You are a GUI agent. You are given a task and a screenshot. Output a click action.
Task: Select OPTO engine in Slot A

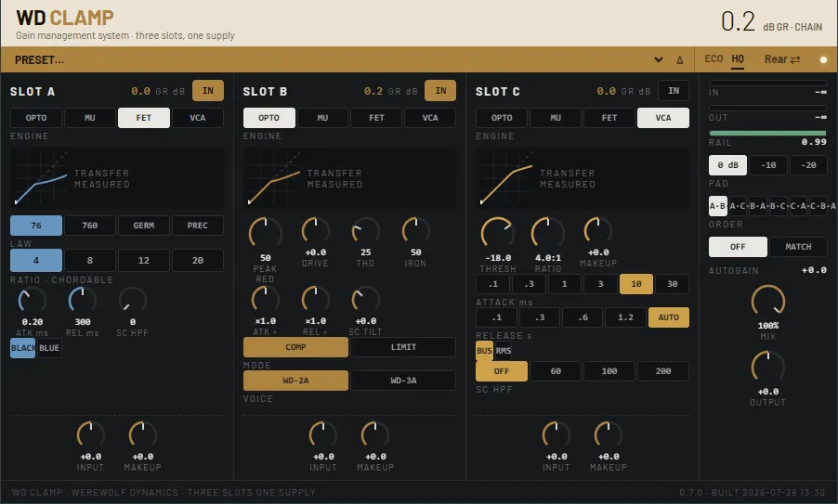coord(36,118)
